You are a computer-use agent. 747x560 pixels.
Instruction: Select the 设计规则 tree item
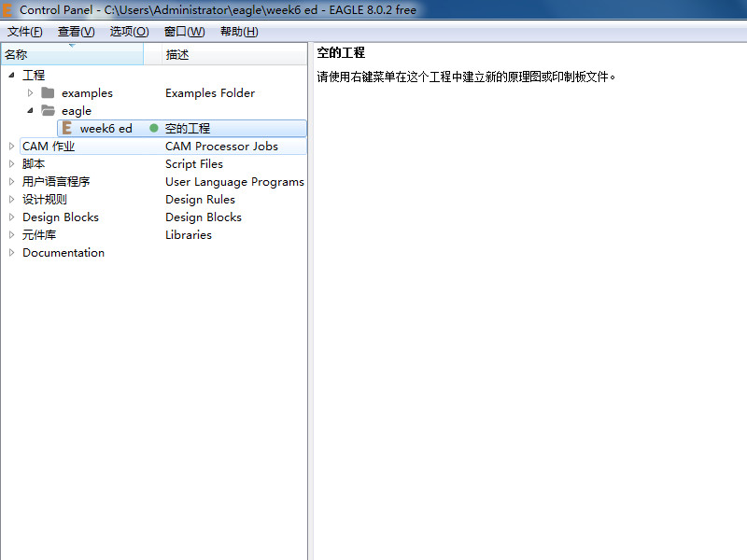pyautogui.click(x=44, y=200)
